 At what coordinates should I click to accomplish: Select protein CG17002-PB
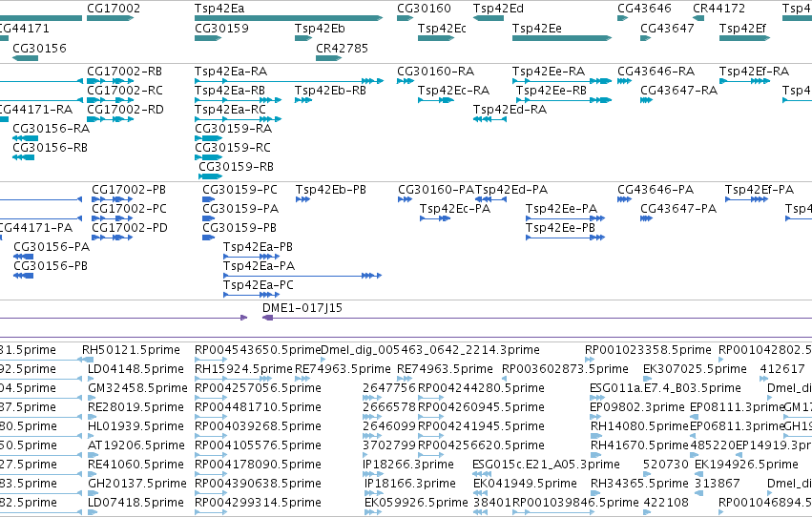tap(129, 190)
